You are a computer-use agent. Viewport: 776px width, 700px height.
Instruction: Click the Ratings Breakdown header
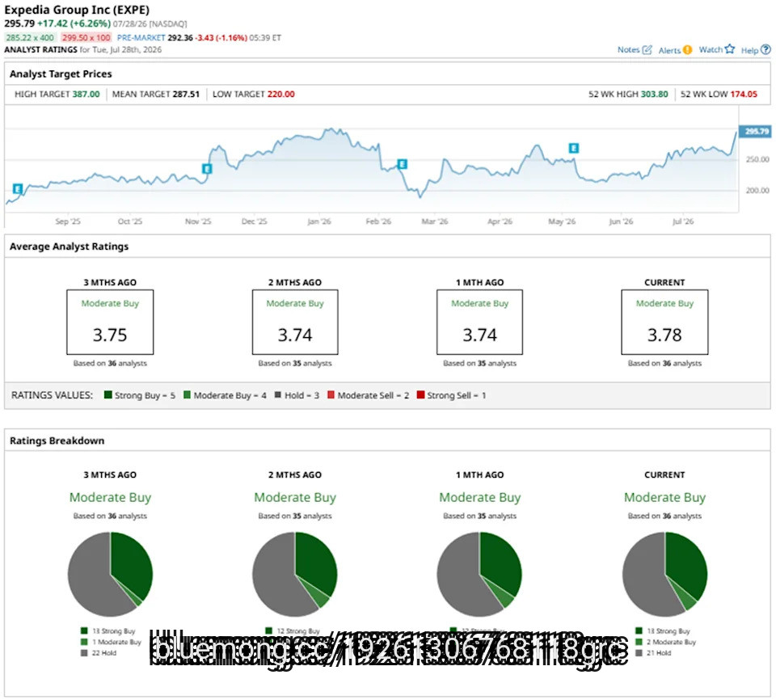coord(57,441)
